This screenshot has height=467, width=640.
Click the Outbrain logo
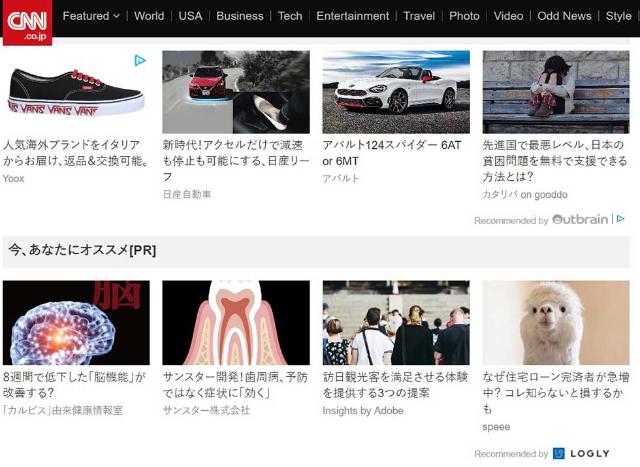tap(580, 219)
